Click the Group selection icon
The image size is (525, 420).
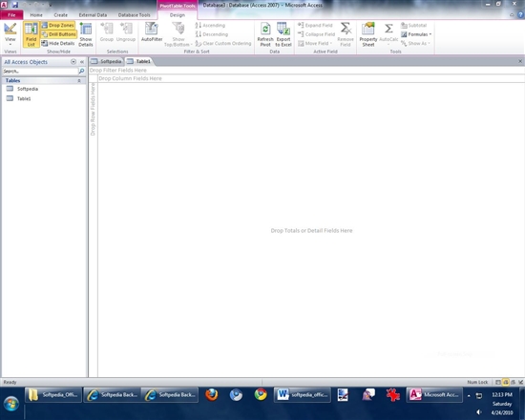tap(107, 32)
